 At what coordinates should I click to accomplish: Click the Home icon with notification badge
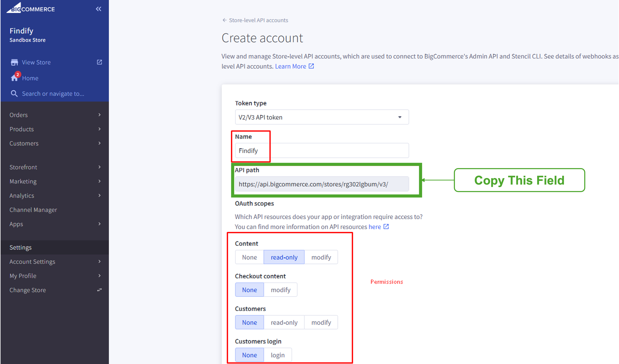[14, 78]
